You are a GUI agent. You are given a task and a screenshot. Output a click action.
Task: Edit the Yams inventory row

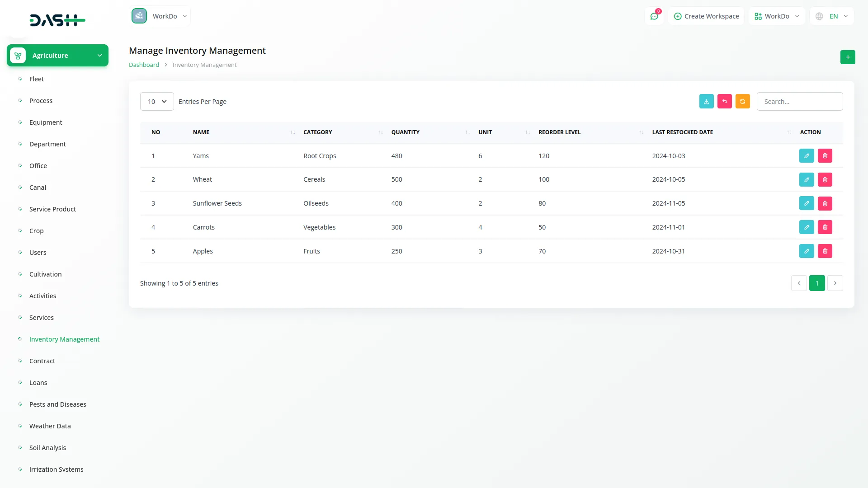807,156
